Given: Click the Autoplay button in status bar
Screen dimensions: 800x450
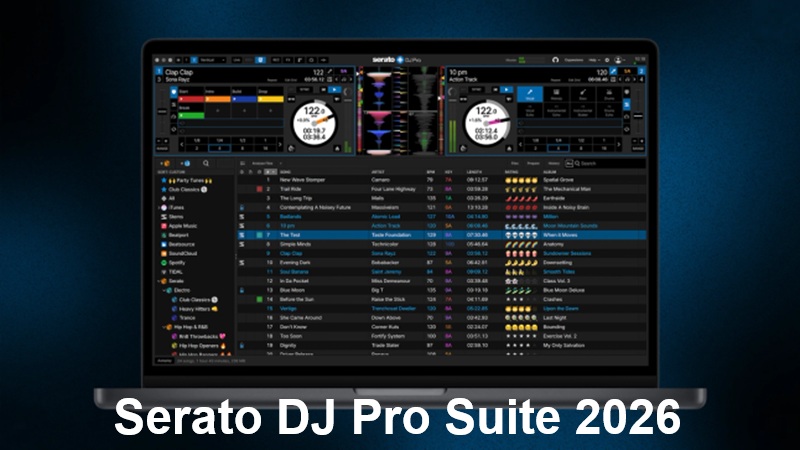Looking at the screenshot, I should [164, 361].
